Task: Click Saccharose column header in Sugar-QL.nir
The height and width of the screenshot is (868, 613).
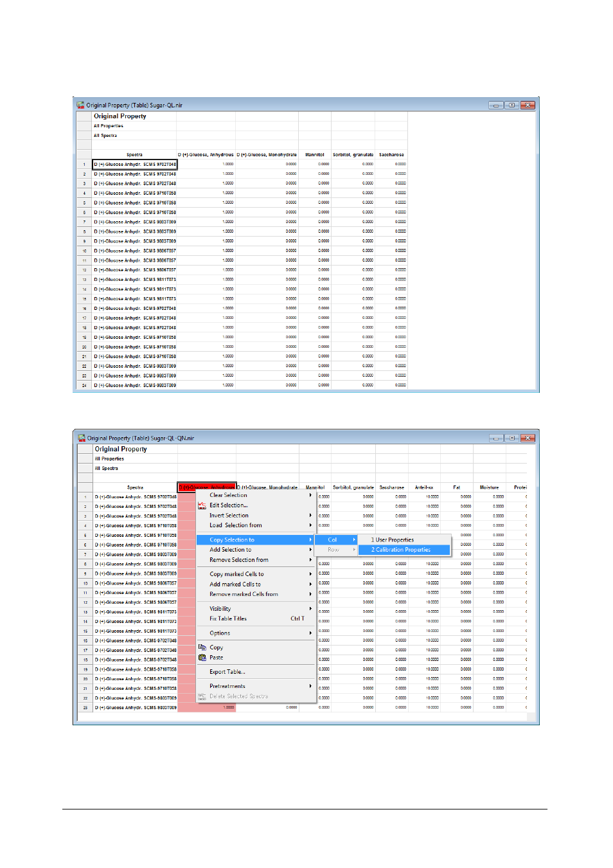Action: point(391,154)
